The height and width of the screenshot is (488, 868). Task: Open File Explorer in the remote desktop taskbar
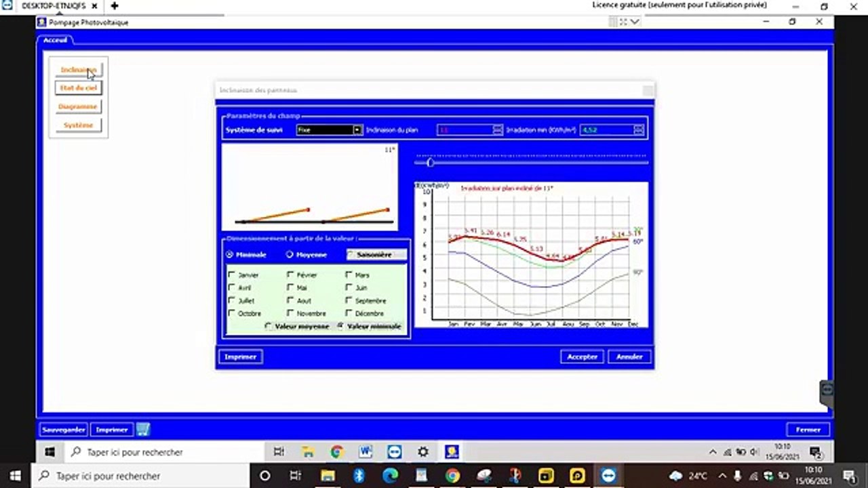click(x=308, y=452)
